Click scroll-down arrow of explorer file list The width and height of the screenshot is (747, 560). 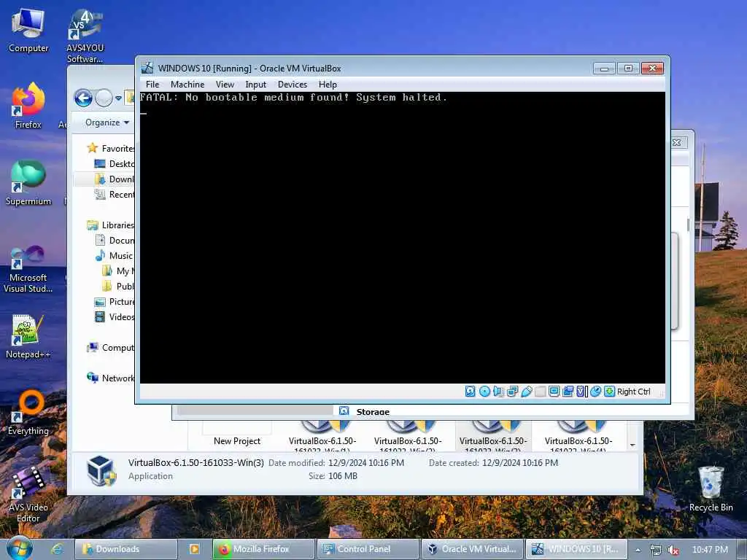pos(632,445)
